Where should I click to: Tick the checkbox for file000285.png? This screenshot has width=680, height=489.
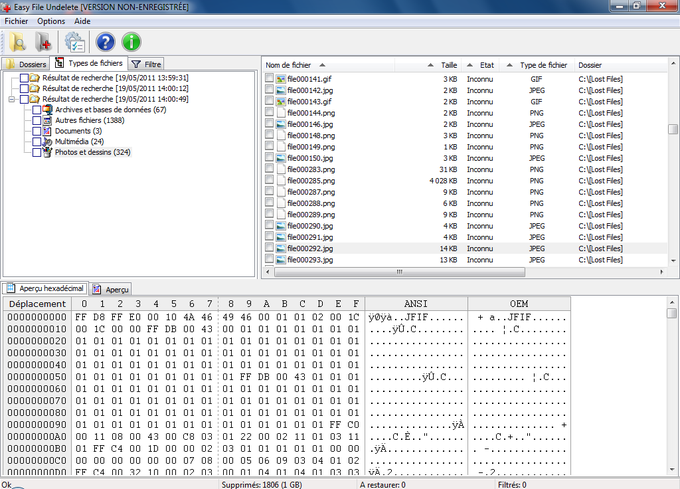point(269,180)
